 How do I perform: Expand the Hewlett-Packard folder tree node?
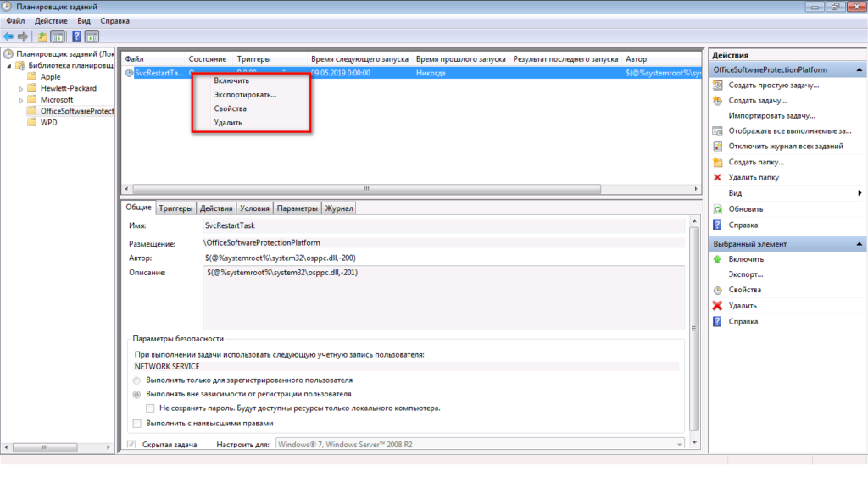(x=21, y=88)
